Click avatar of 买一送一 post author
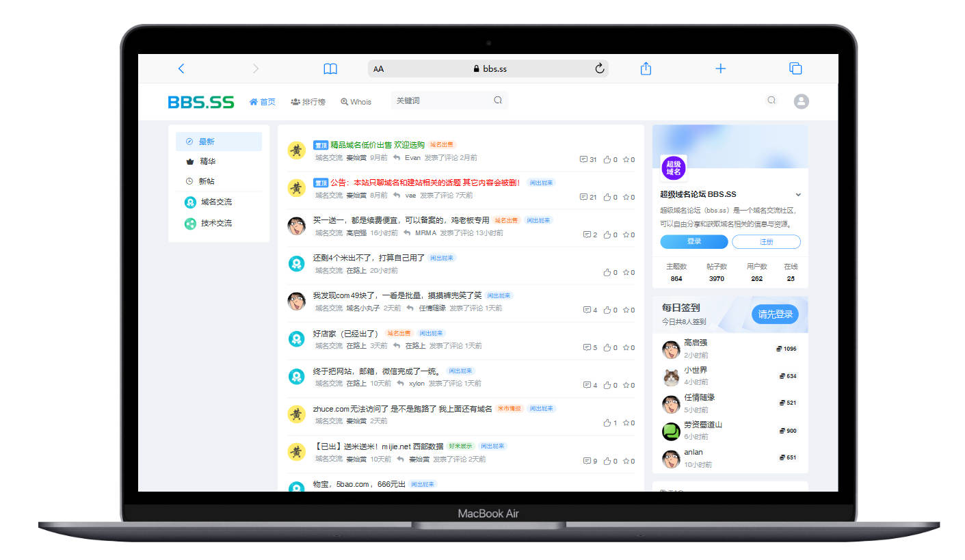Screen dimensions: 965x560 tap(296, 226)
